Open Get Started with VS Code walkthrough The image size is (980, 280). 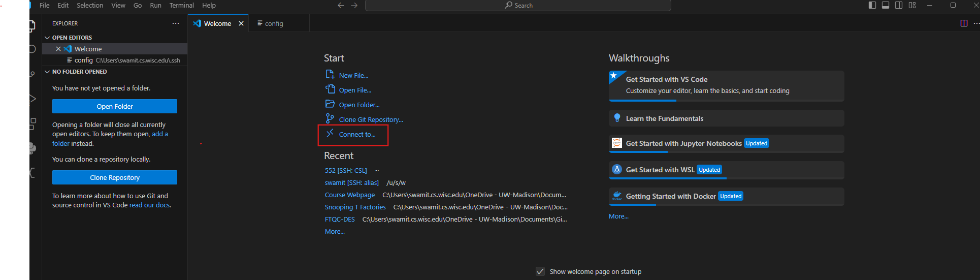click(x=726, y=86)
